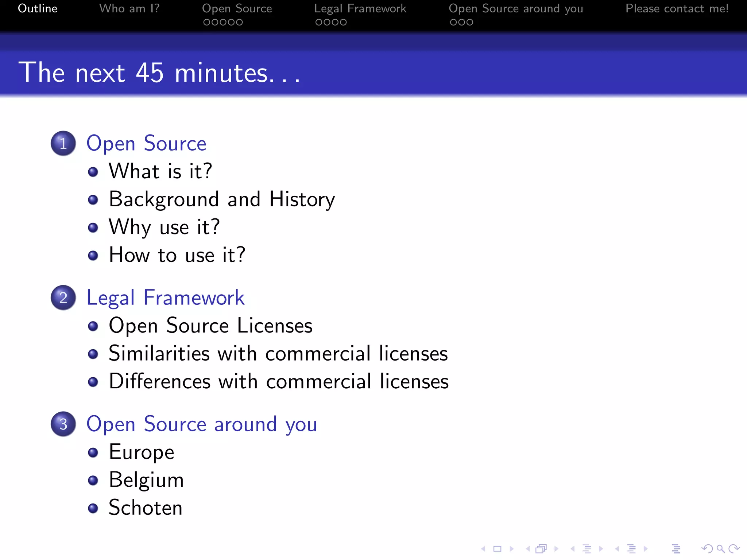This screenshot has height=560, width=747.
Task: Advance to next slide with right arrow
Action: click(512, 549)
